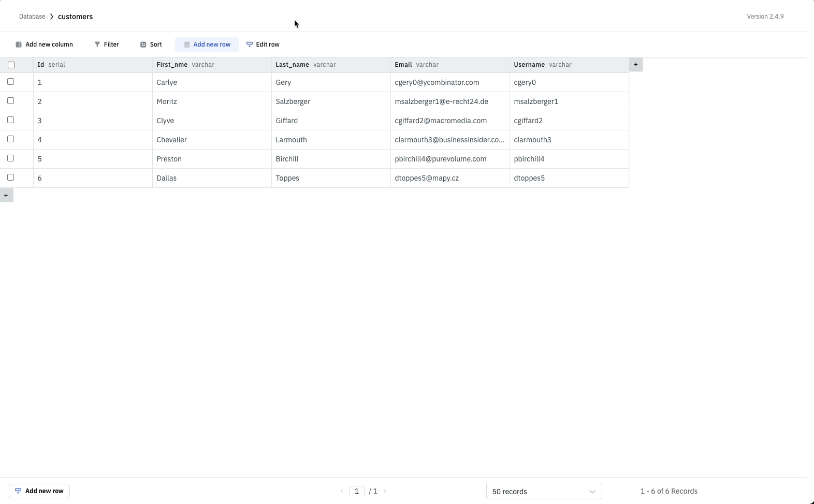Tick the checkbox for row 6 Dallas
This screenshot has height=504, width=814.
pos(11,177)
